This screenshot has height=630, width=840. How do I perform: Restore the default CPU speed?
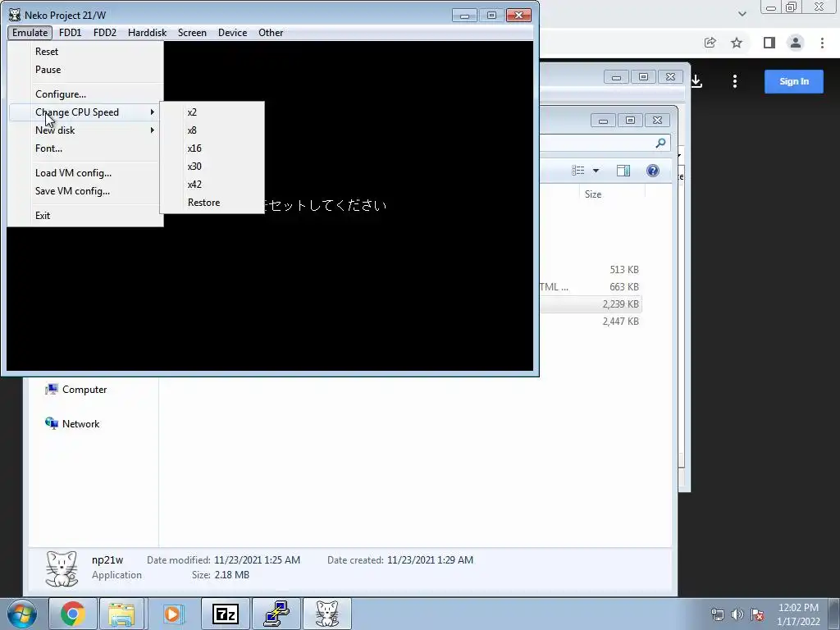click(x=212, y=203)
